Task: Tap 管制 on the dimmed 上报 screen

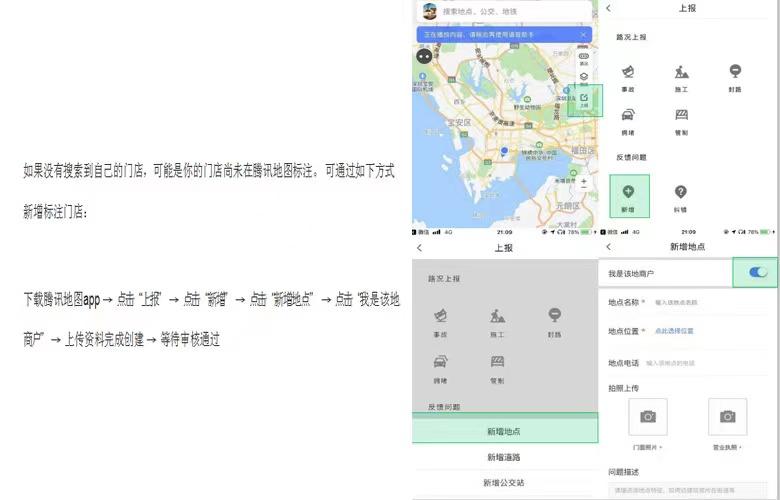Action: coord(497,369)
